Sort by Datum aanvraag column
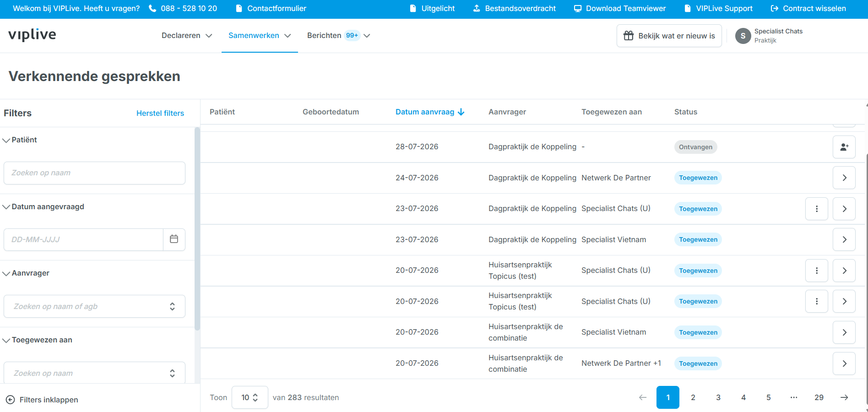868x412 pixels. tap(430, 112)
